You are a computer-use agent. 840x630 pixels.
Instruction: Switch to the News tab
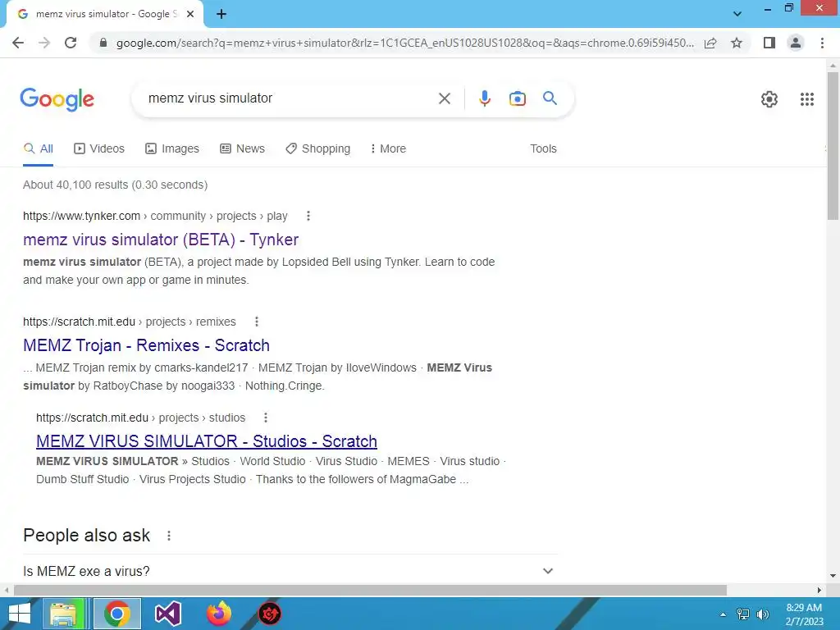click(242, 149)
